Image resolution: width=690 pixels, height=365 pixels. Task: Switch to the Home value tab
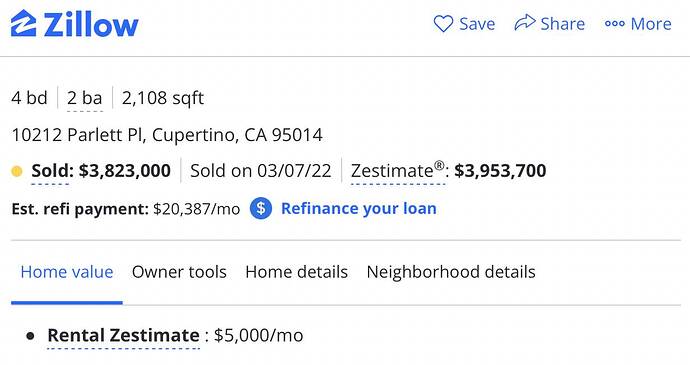point(67,272)
